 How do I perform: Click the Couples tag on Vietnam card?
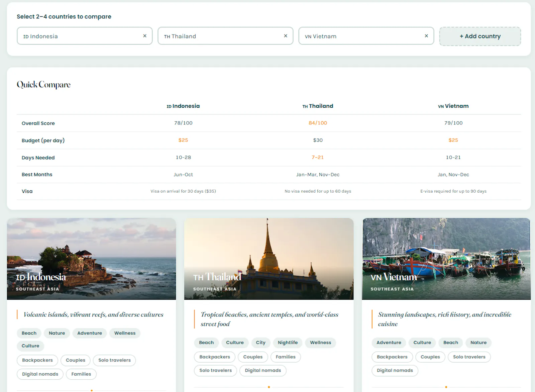[430, 357]
